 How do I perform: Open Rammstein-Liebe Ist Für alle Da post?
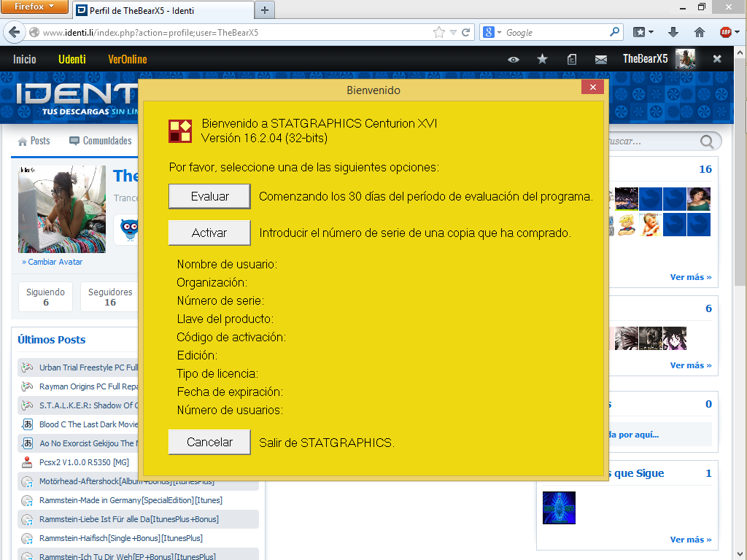129,519
